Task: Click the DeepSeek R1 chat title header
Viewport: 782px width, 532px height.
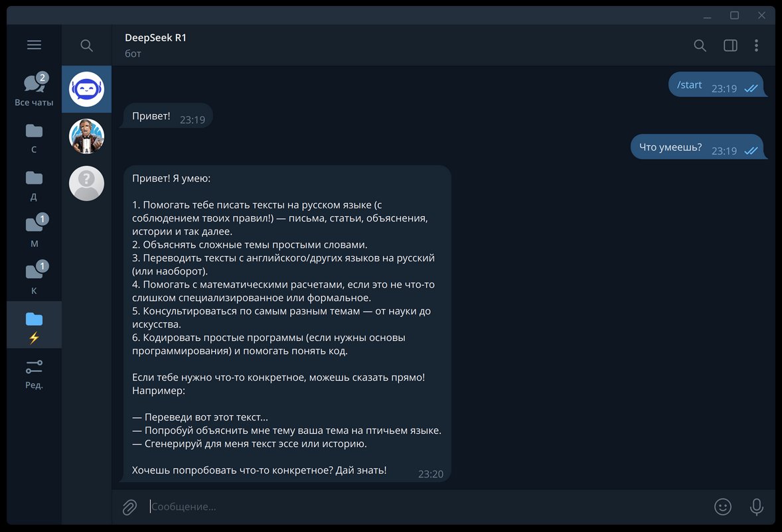Action: coord(156,38)
